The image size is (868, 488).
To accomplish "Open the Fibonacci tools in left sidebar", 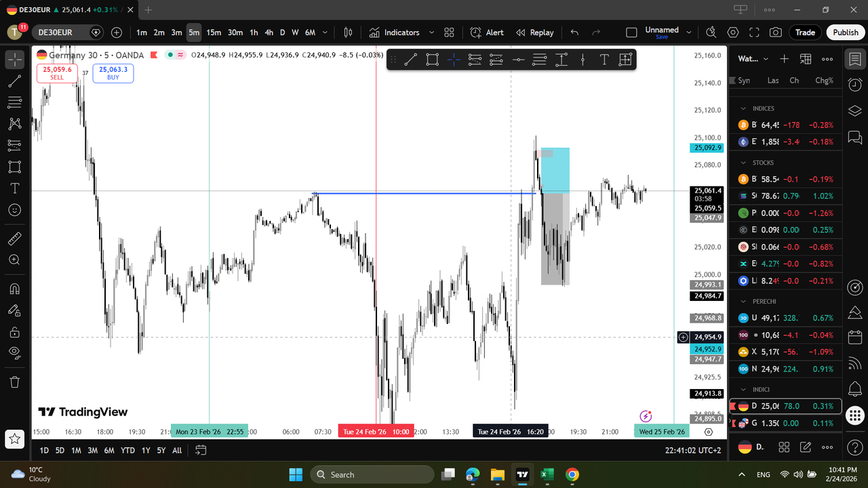I will [14, 102].
